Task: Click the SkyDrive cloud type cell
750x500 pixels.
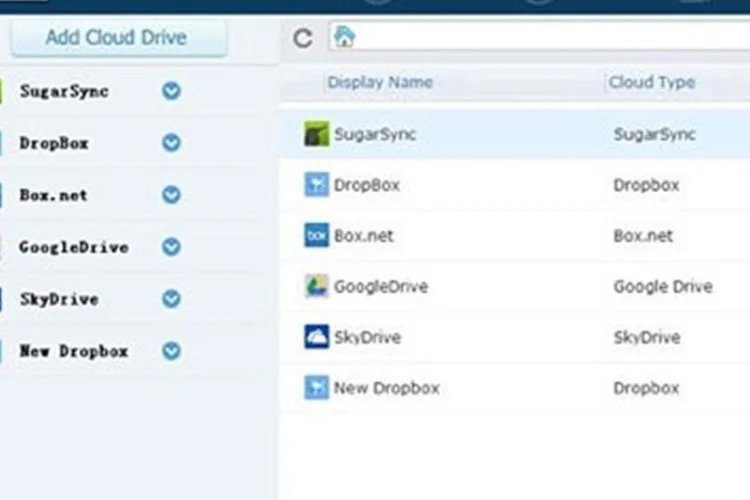Action: coord(647,337)
